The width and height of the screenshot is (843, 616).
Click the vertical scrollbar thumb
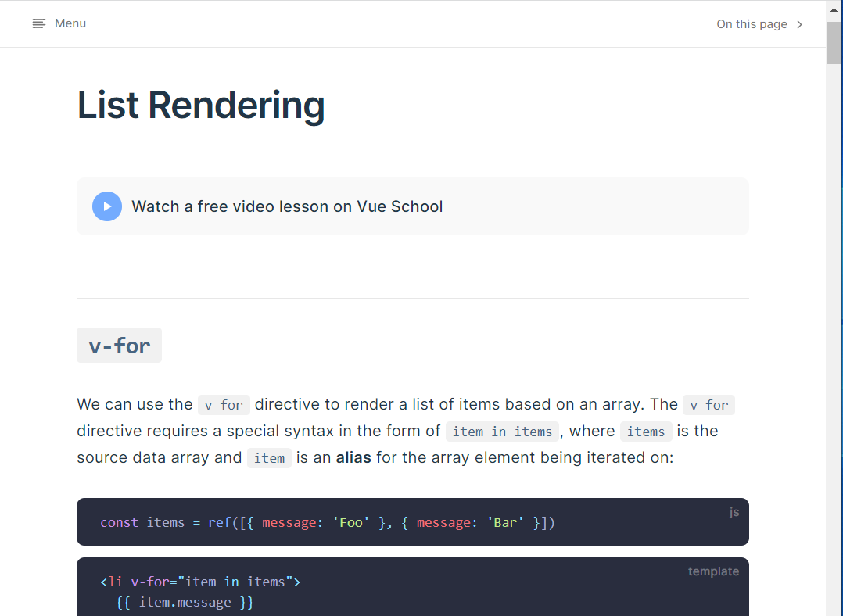tap(834, 43)
